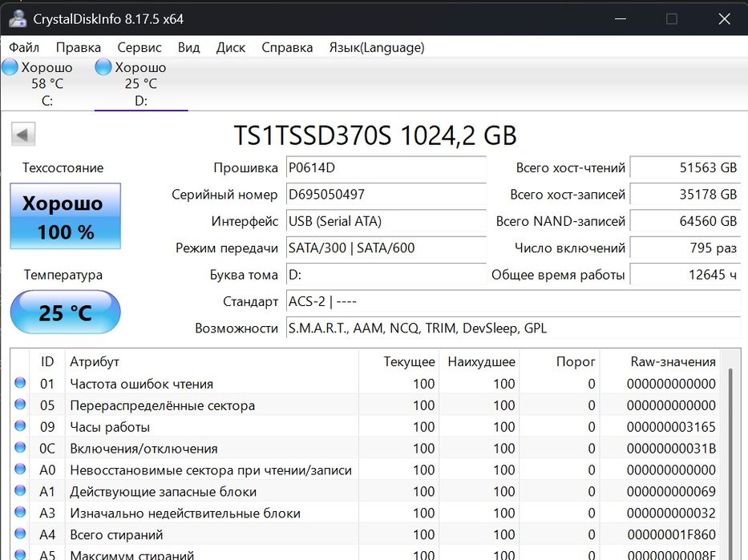Click status orb of attribute A4
This screenshot has height=560, width=748.
20,533
